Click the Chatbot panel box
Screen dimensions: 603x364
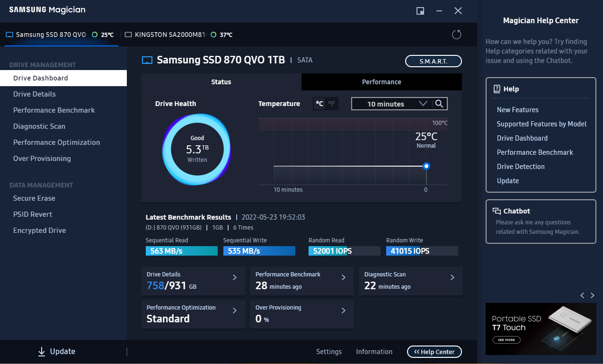[x=541, y=222]
